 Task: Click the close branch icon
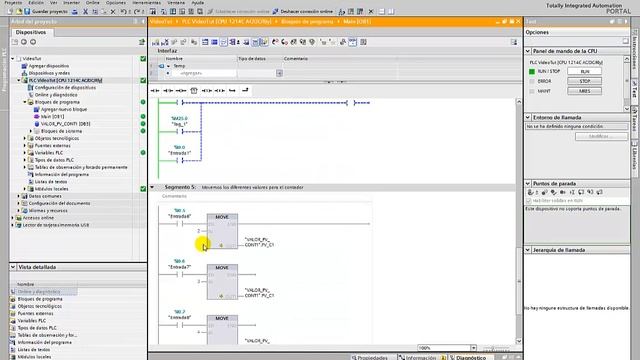(x=245, y=91)
